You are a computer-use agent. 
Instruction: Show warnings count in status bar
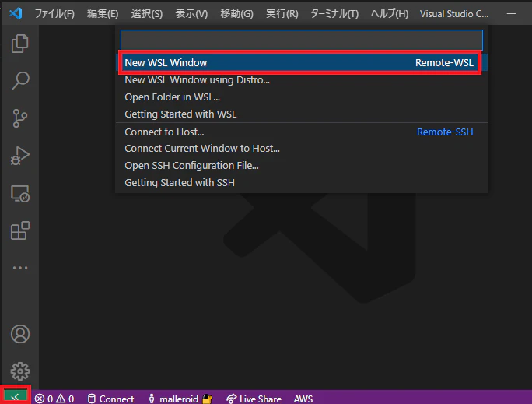65,399
